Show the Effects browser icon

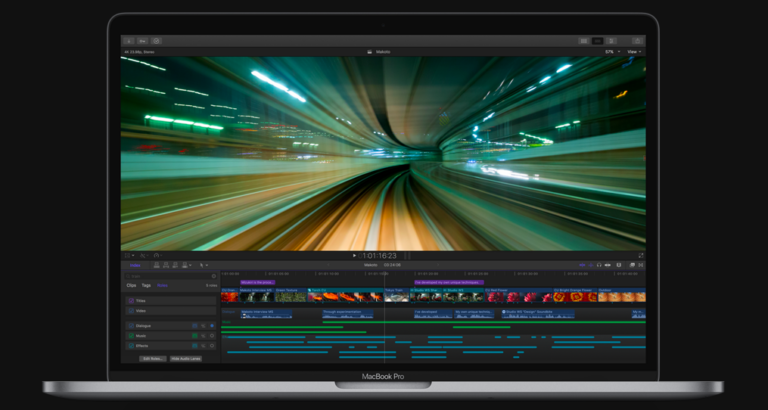(x=632, y=265)
